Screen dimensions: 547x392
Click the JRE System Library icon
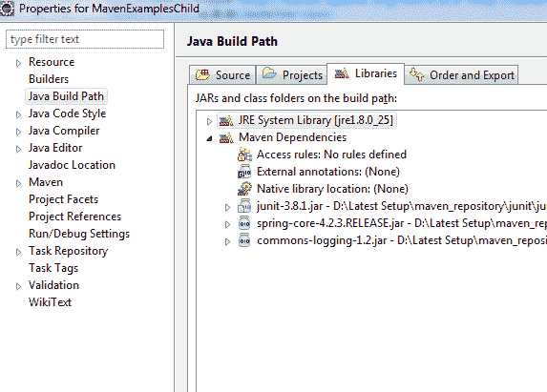point(226,120)
